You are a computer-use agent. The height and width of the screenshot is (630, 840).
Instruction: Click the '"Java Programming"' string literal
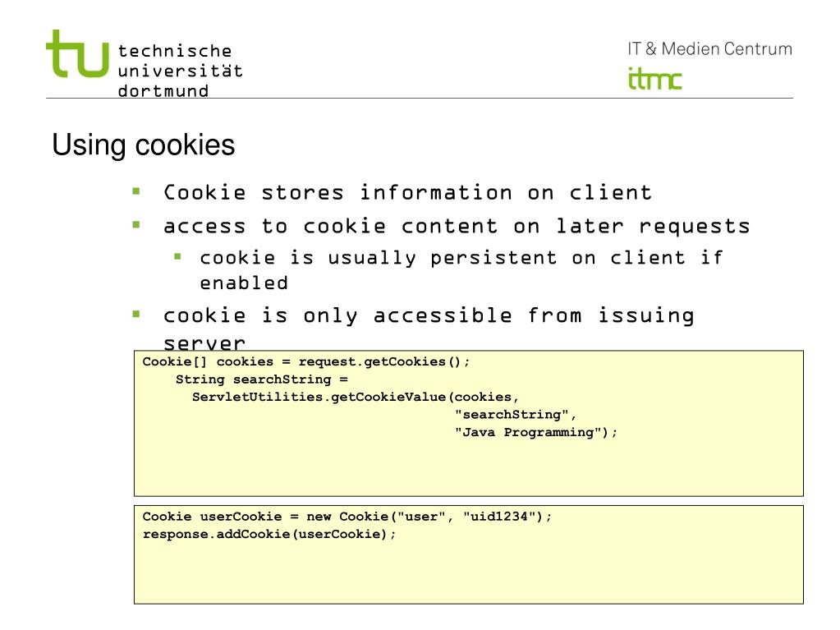pos(528,432)
